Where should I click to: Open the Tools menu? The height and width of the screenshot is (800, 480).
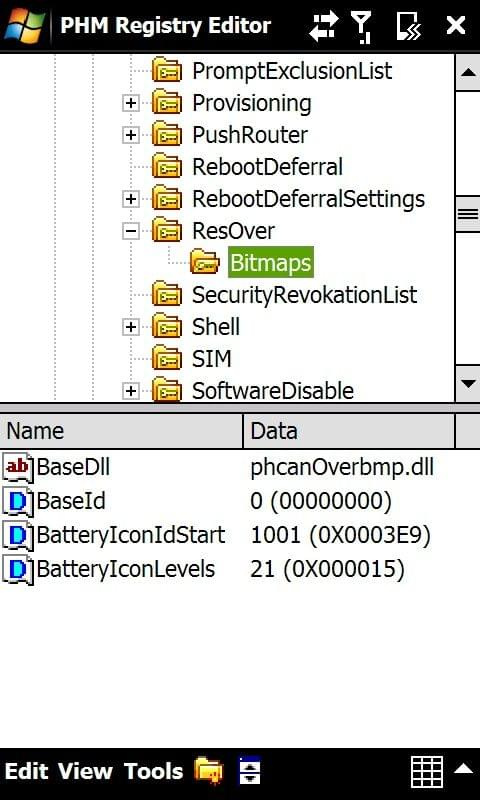pyautogui.click(x=154, y=771)
